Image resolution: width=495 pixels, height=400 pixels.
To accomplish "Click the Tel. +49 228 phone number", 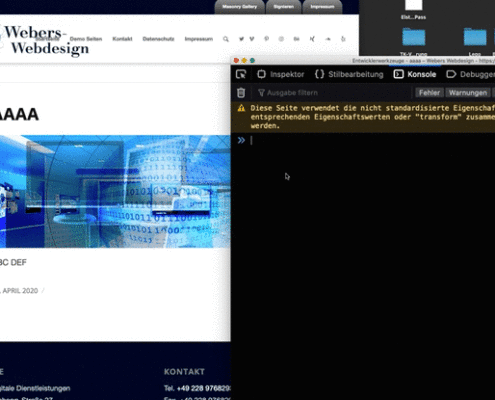I will coord(197,388).
